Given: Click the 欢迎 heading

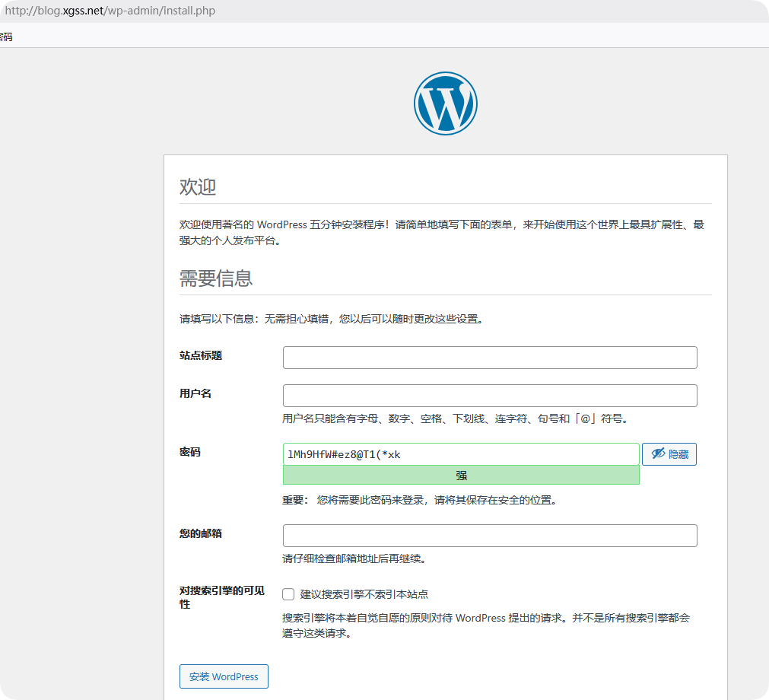Looking at the screenshot, I should coord(198,187).
